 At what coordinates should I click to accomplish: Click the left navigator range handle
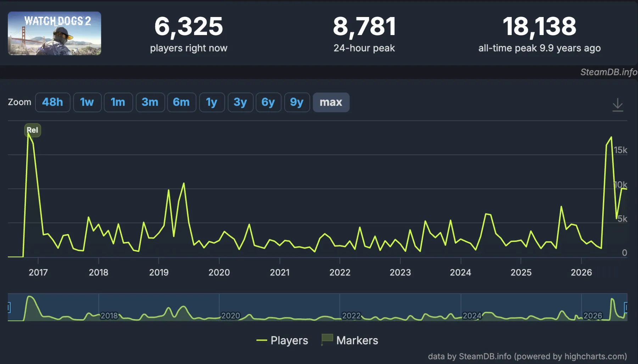click(x=9, y=307)
